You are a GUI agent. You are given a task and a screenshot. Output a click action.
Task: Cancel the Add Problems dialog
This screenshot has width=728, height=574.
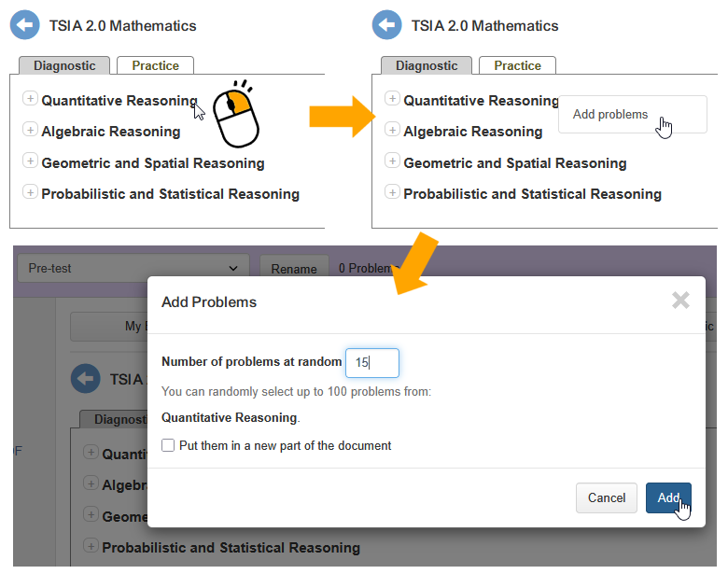tap(606, 498)
